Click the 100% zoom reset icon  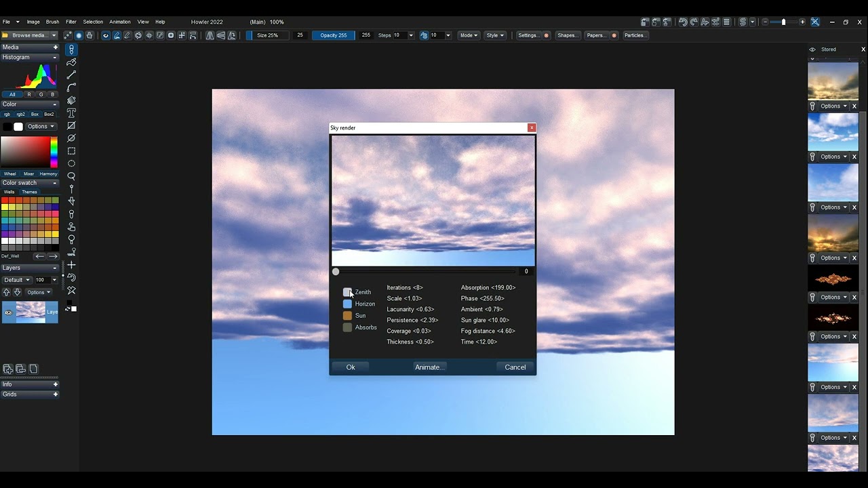[x=71, y=252]
